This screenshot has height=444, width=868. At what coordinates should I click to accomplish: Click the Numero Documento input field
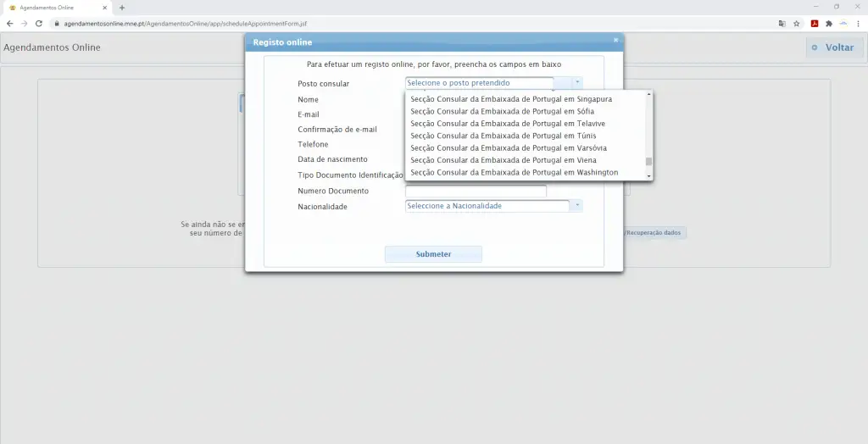(476, 191)
